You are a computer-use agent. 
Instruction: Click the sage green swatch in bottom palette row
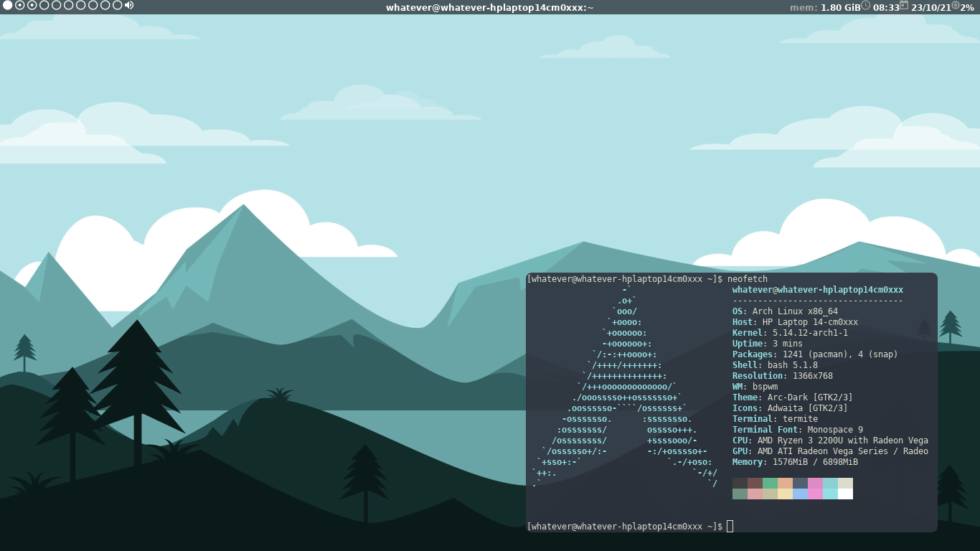coord(740,494)
